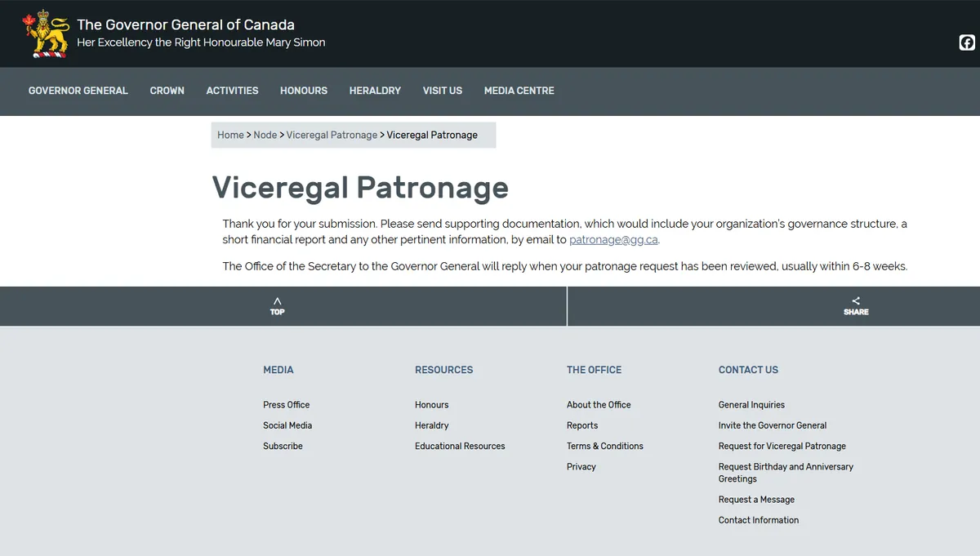Viewport: 980px width, 556px height.
Task: Open the Honours menu
Action: click(304, 91)
